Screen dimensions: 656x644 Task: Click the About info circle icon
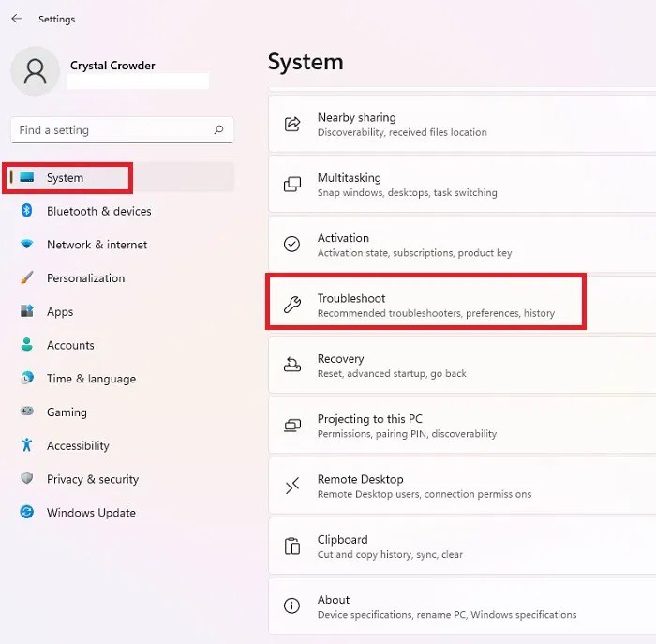(292, 606)
